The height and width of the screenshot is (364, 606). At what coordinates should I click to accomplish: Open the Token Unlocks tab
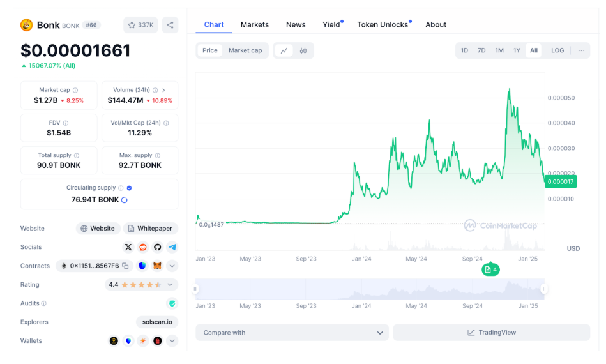tap(383, 24)
